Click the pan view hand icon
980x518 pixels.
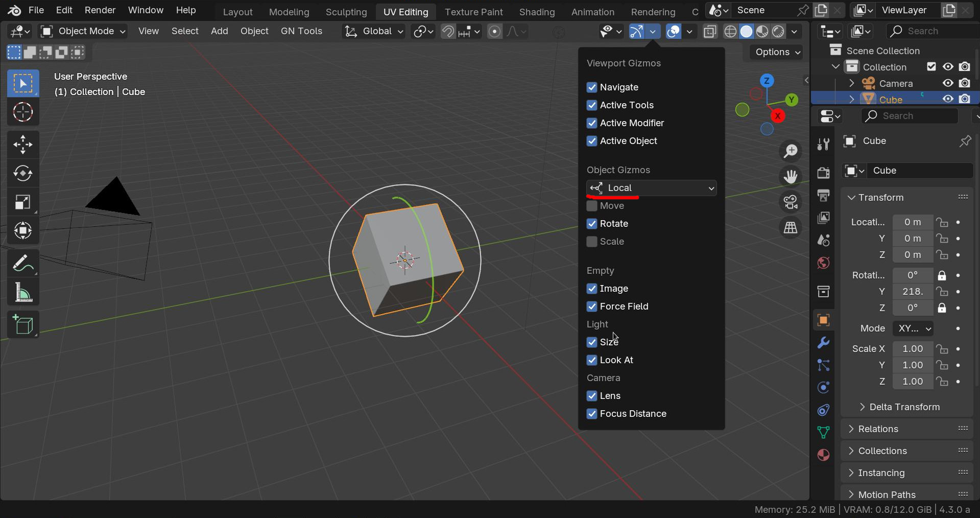[791, 177]
